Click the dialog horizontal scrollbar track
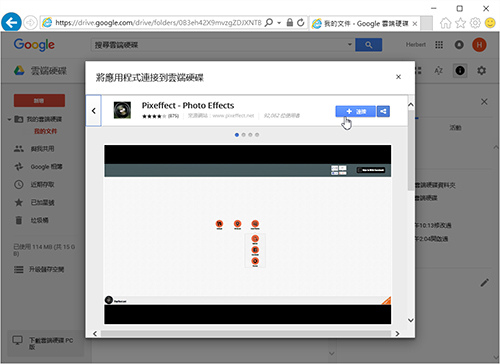Image resolution: width=500 pixels, height=364 pixels. click(x=246, y=334)
